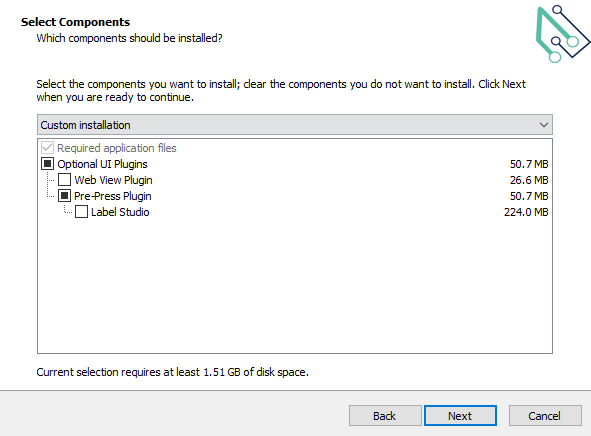The height and width of the screenshot is (436, 591).
Task: Click empty area of the components list
Action: (295, 286)
